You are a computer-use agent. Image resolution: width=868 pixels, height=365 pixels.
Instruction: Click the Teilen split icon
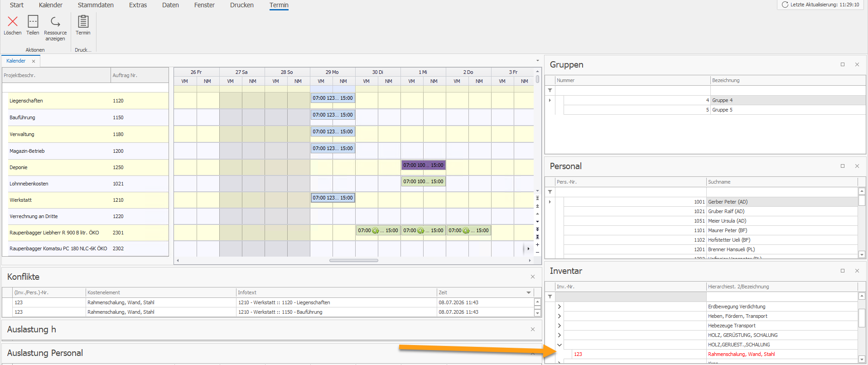tap(33, 21)
